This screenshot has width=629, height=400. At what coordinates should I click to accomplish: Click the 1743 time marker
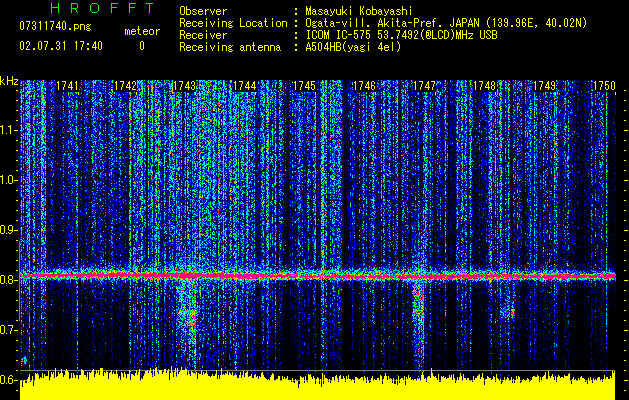click(x=185, y=86)
